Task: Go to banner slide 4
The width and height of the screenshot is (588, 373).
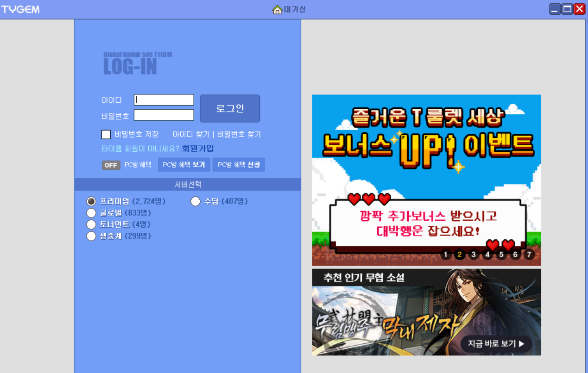Action: (x=487, y=255)
